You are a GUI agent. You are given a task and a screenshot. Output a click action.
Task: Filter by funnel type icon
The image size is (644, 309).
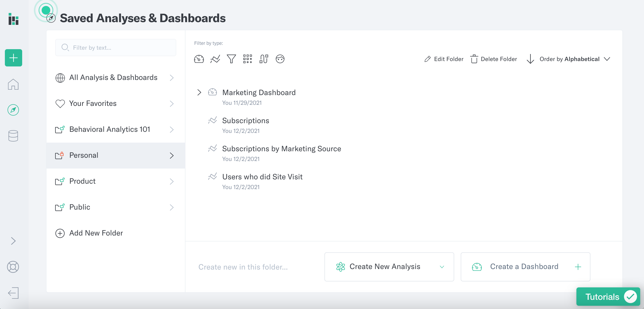(x=231, y=59)
